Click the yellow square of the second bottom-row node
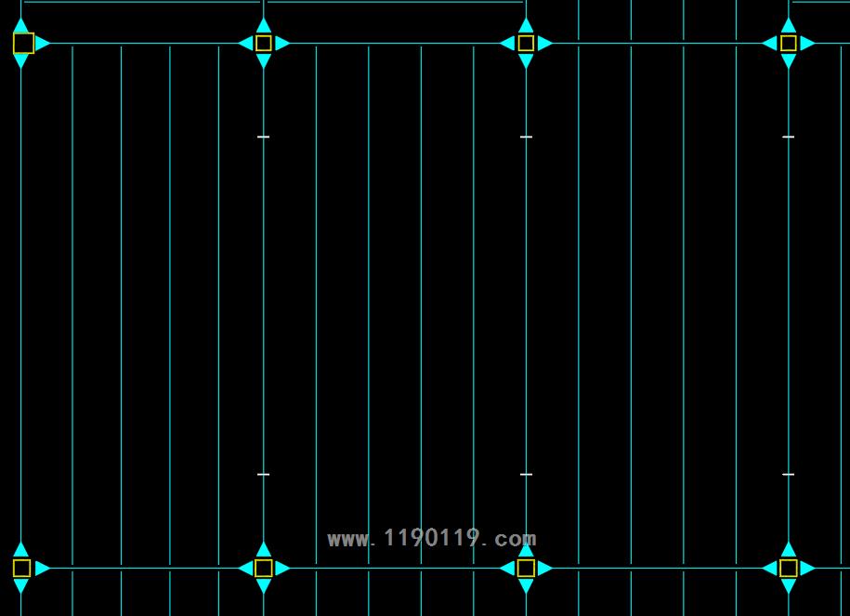Viewport: 850px width, 616px height. coord(264,569)
